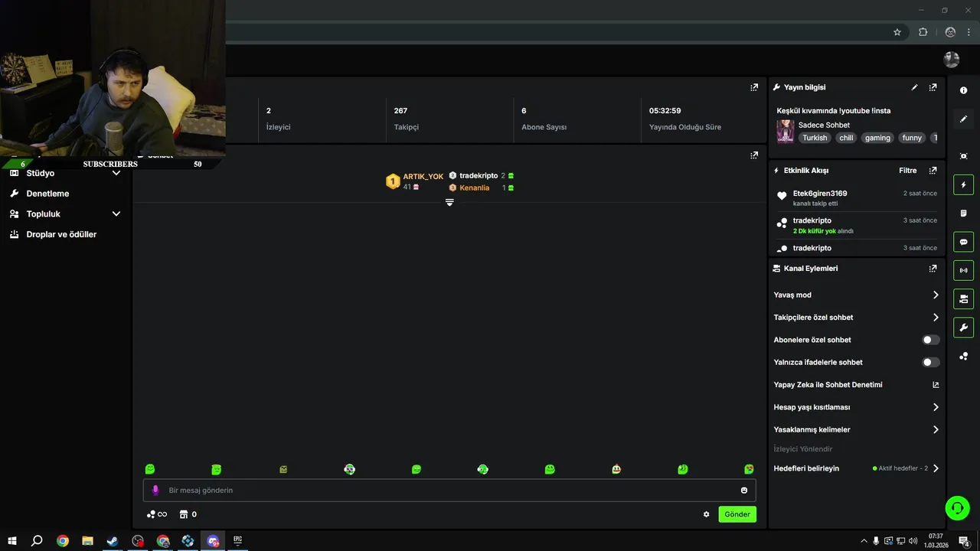Viewport: 980px width, 551px height.
Task: Toggle the server panel icon in right sidebar
Action: (963, 298)
